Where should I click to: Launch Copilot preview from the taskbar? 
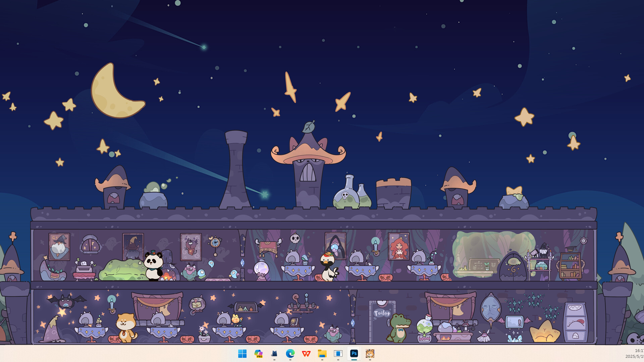coord(258,353)
